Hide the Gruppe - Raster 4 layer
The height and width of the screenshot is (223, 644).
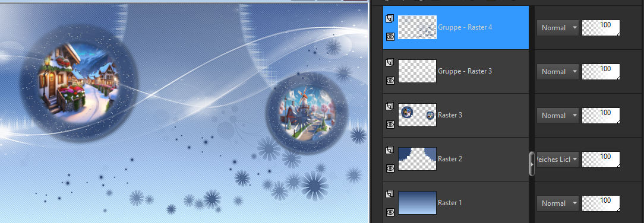click(x=390, y=37)
